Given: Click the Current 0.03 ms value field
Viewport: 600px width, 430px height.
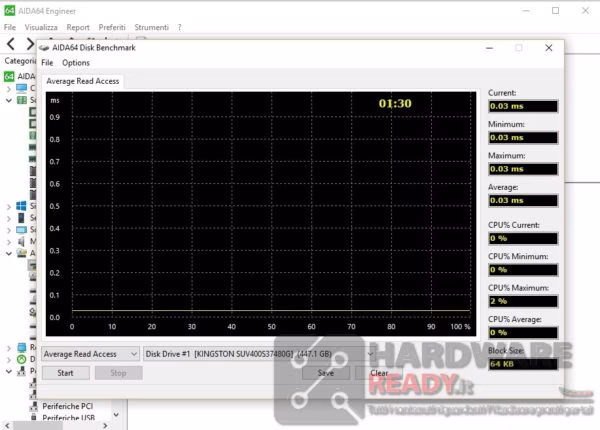Looking at the screenshot, I should tap(523, 106).
